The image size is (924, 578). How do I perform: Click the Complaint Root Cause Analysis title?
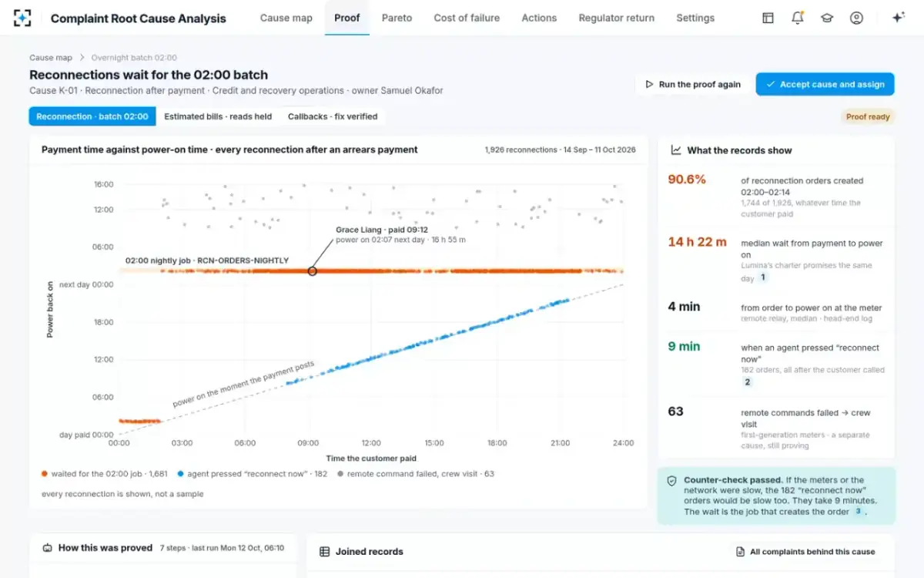click(x=139, y=18)
